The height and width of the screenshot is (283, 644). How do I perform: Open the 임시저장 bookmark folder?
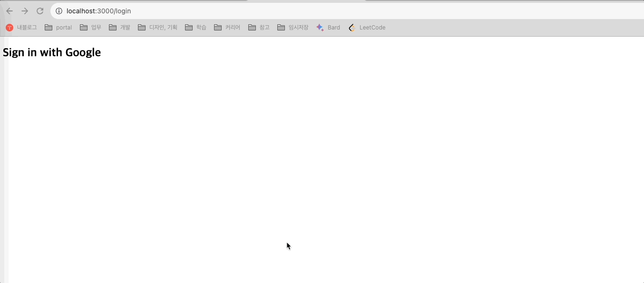[293, 28]
